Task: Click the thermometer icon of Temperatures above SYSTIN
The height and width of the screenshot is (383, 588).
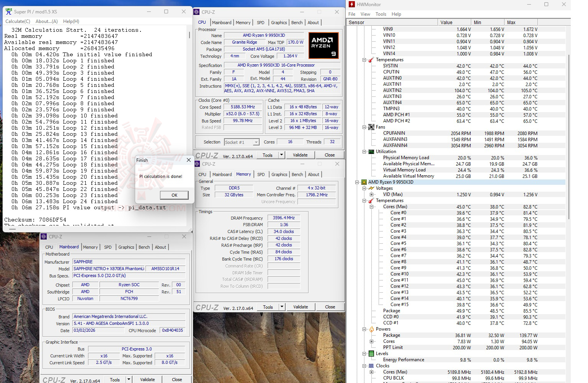Action: [x=371, y=60]
